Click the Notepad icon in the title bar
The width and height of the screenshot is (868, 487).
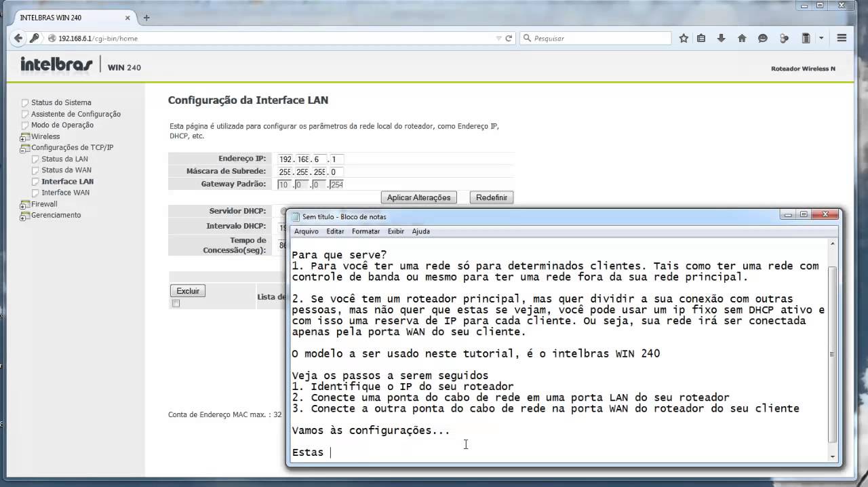pyautogui.click(x=296, y=217)
